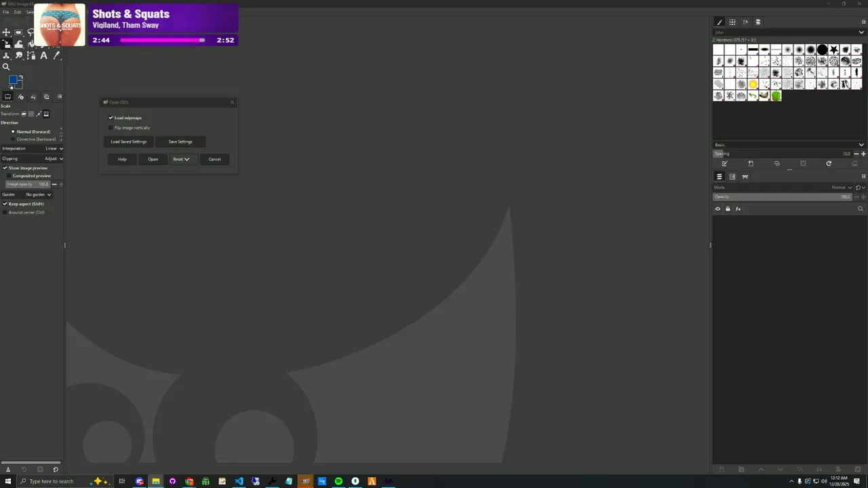Screen dimensions: 868x488
Task: Click the Refresh brushes icon
Action: click(829, 163)
